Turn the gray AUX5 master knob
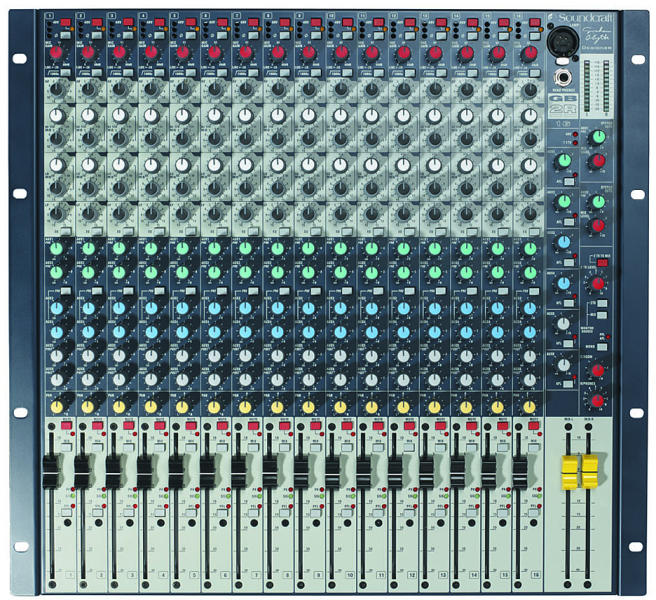 [564, 324]
